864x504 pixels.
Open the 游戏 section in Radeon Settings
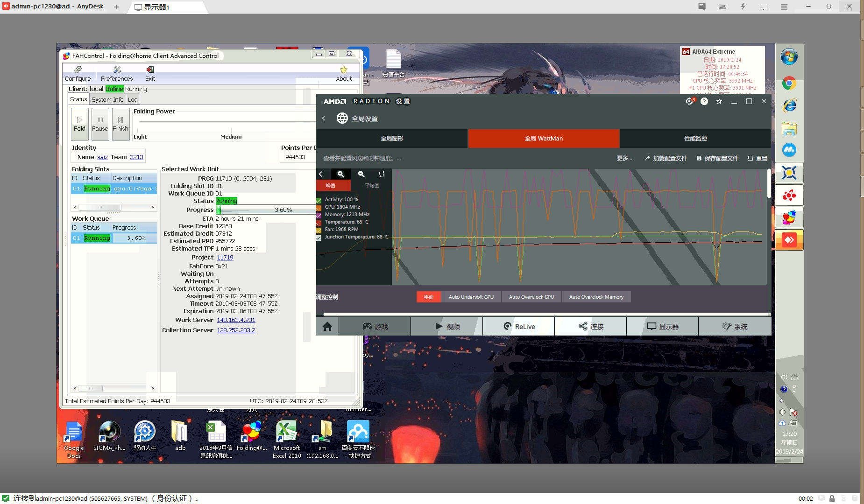(x=375, y=326)
